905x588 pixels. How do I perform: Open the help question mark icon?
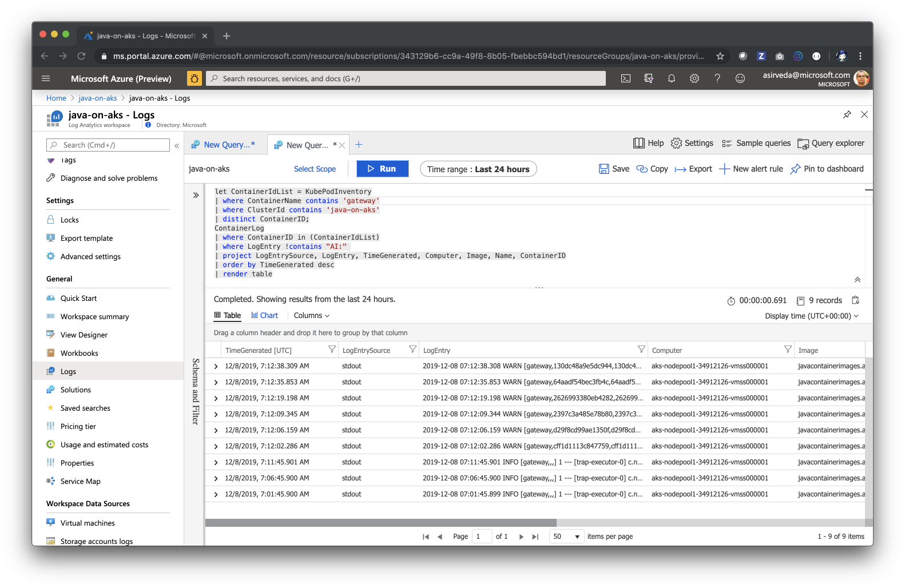click(717, 78)
